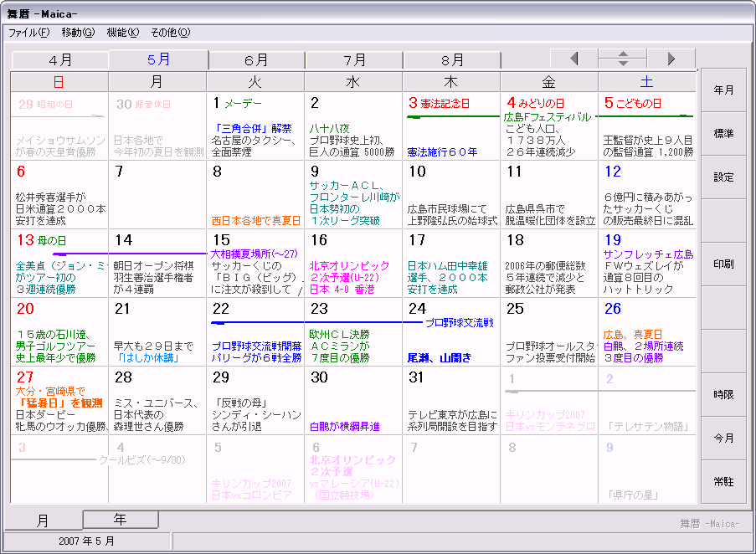Click the up/down stepper between the arrows
Image resolution: width=756 pixels, height=554 pixels.
click(x=622, y=59)
